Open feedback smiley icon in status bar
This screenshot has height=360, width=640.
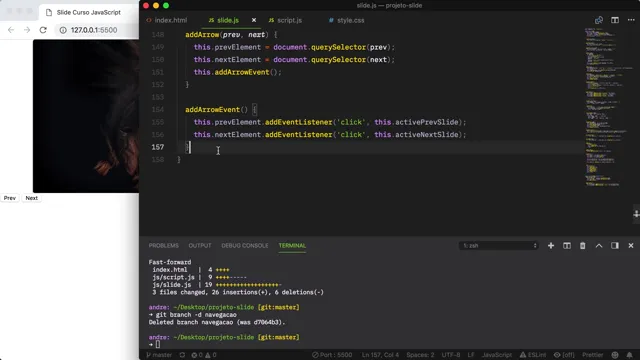coord(615,355)
